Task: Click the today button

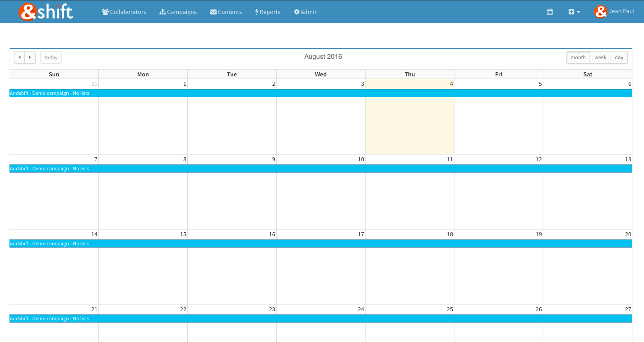Action: [x=51, y=57]
